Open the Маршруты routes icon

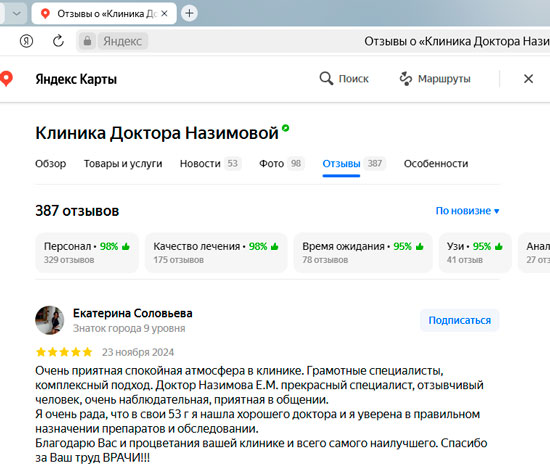[406, 79]
